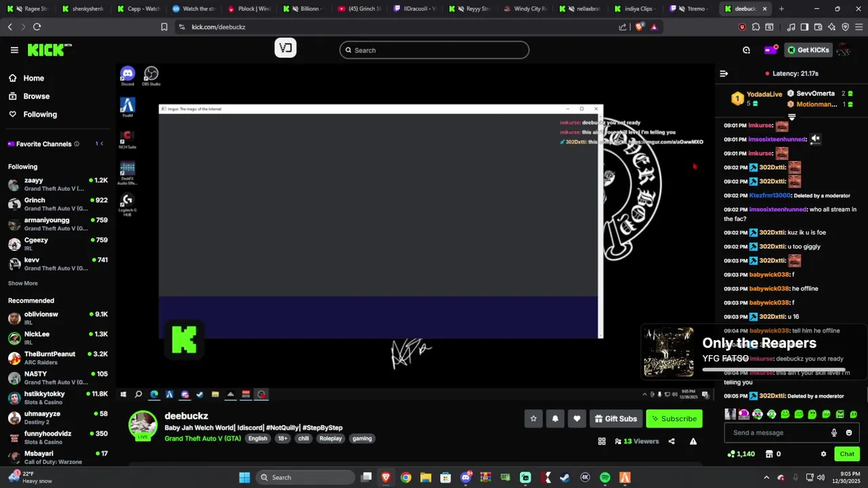Click Show More under Following list
The image size is (868, 488).
point(23,283)
